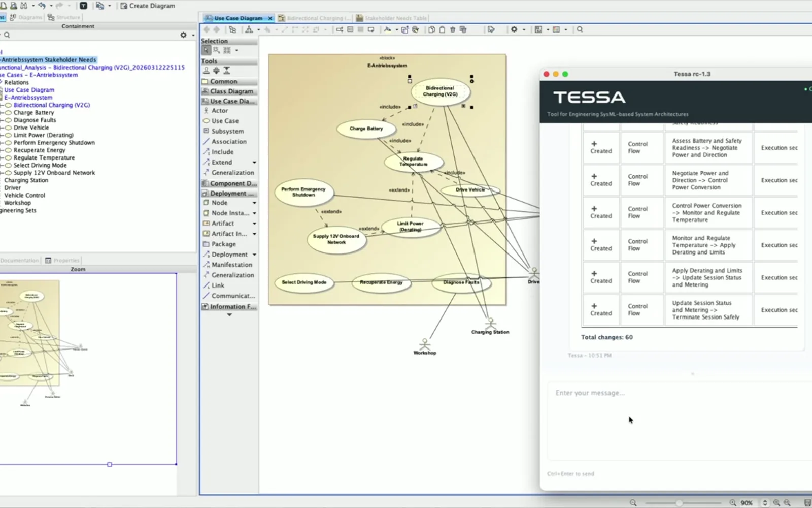Select the arrow selection tool

tap(206, 50)
